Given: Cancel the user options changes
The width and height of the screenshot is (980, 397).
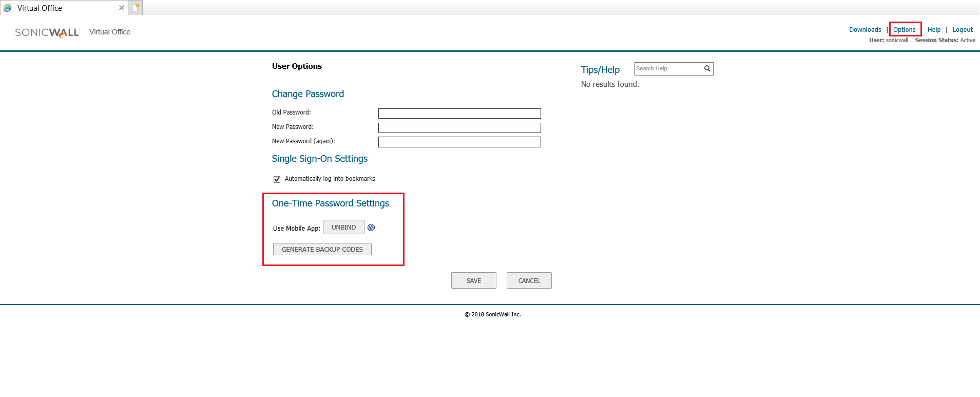Looking at the screenshot, I should (529, 280).
